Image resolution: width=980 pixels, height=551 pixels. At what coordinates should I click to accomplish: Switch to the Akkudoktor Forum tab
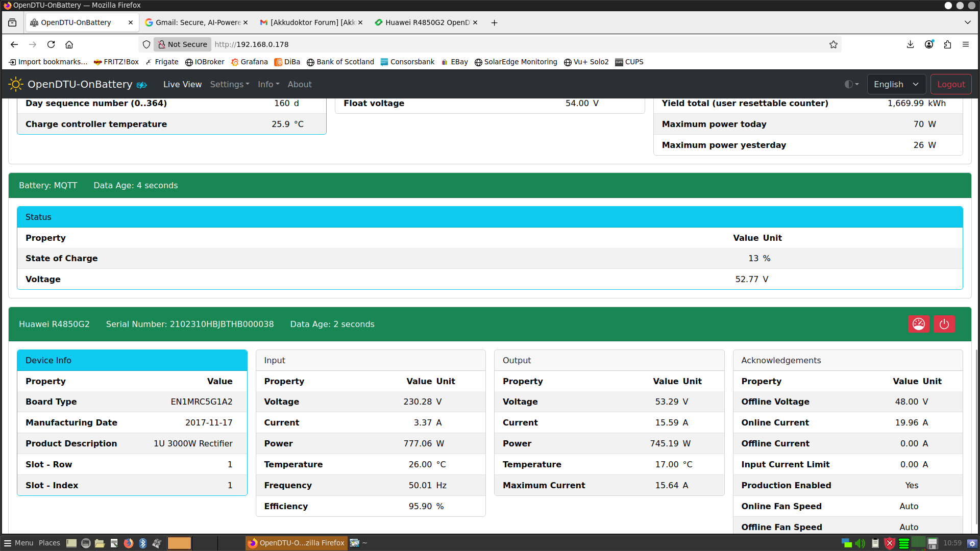pyautogui.click(x=311, y=22)
